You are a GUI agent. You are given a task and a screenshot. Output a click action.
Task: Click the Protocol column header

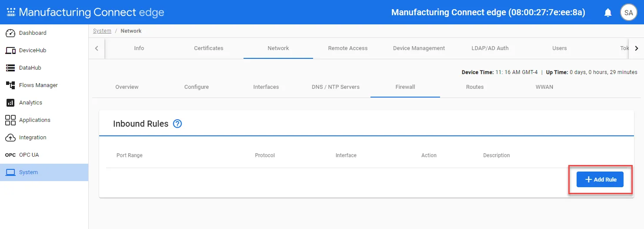pos(265,155)
